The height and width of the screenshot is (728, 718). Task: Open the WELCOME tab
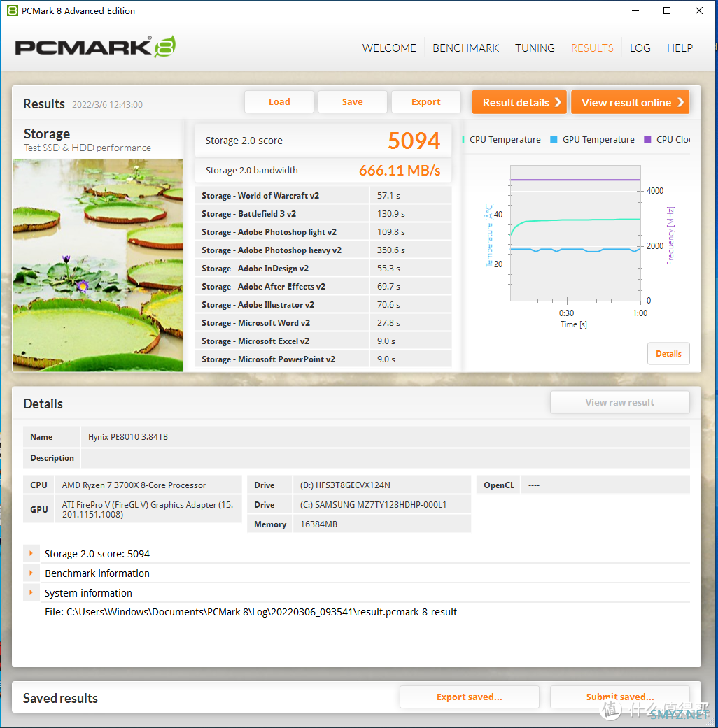pyautogui.click(x=389, y=48)
